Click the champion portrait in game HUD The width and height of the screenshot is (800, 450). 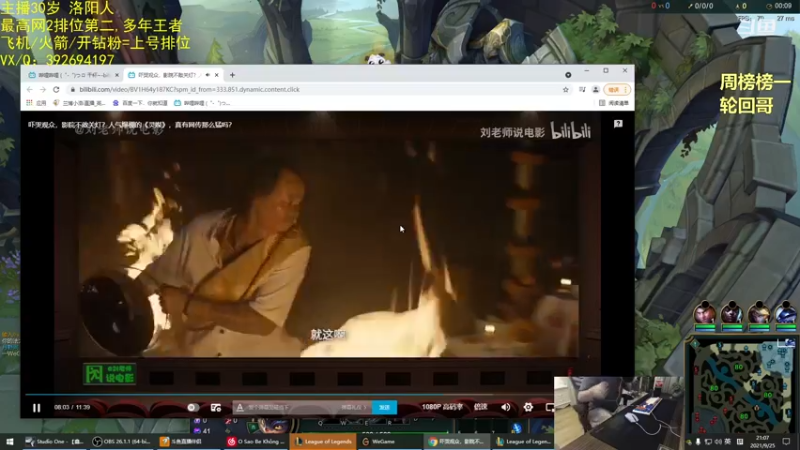pos(272,426)
